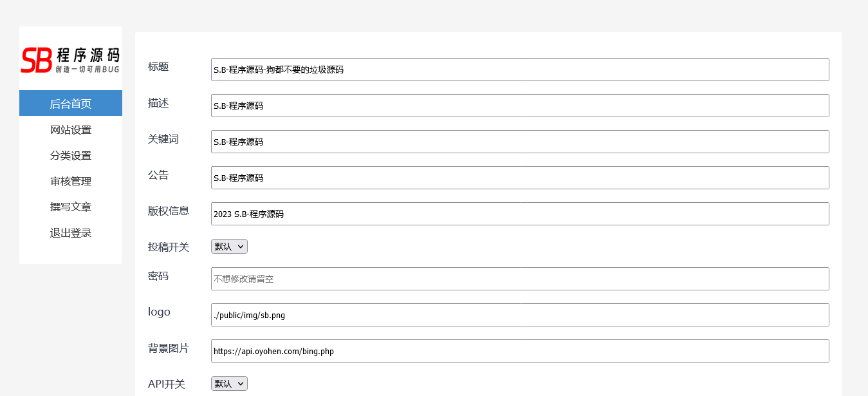This screenshot has height=396, width=868.
Task: Click the SB 程序源码 logo image
Action: click(x=71, y=59)
